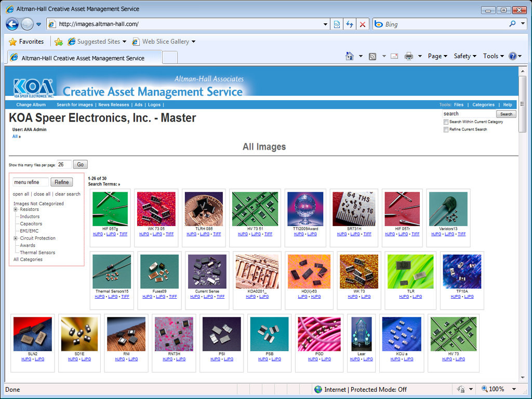The height and width of the screenshot is (399, 532).
Task: Click close all in category tree
Action: click(x=42, y=194)
